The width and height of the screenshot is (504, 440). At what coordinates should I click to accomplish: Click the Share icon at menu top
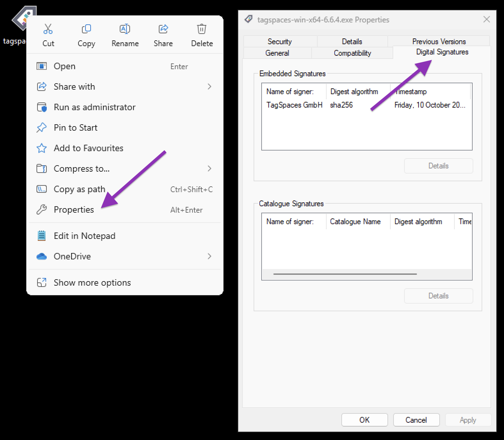163,29
